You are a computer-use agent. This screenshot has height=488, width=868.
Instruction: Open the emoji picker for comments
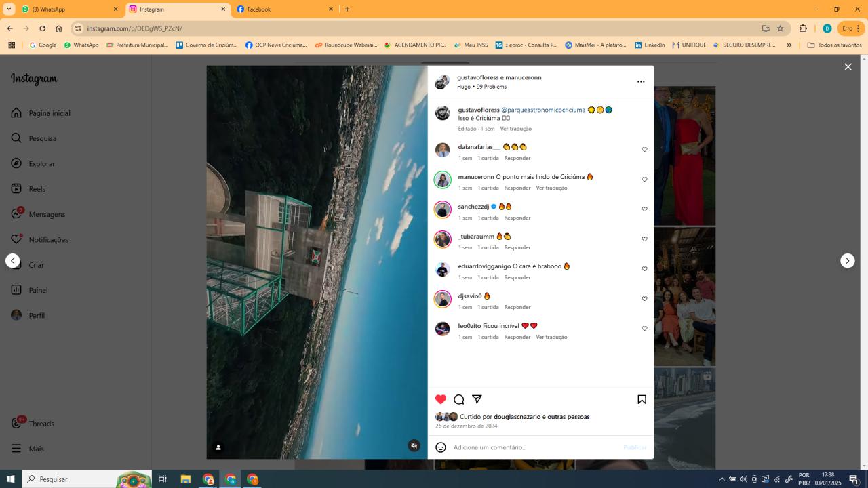[441, 447]
